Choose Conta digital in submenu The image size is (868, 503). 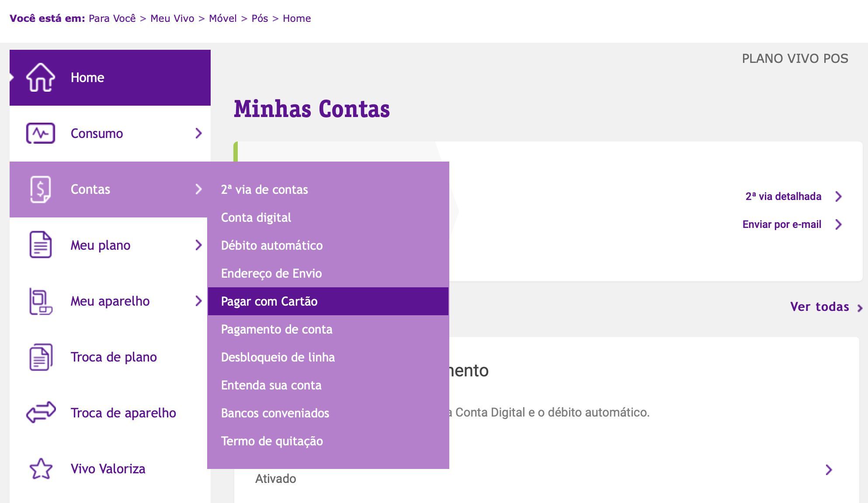point(328,217)
